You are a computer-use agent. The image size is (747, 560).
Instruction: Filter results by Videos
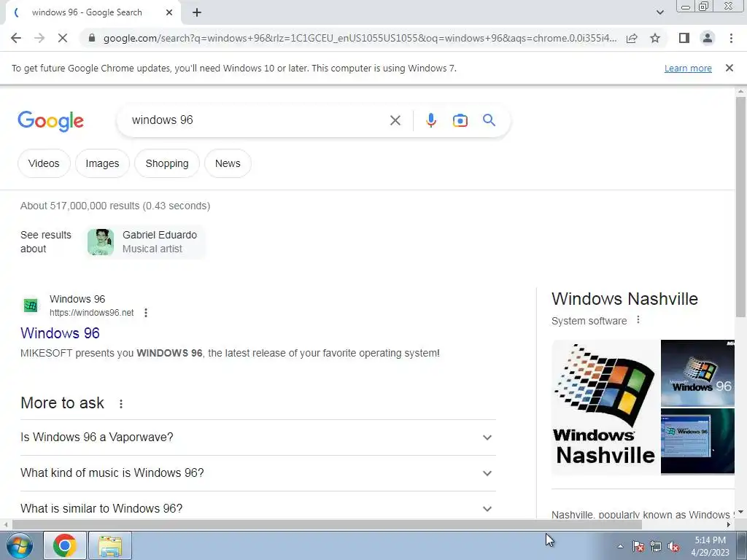(x=44, y=163)
